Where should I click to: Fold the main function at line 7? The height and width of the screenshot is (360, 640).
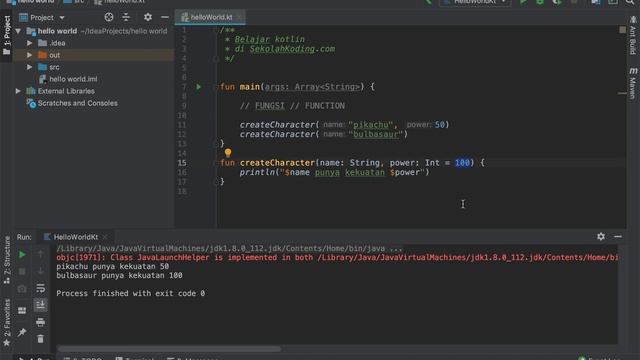(216, 87)
